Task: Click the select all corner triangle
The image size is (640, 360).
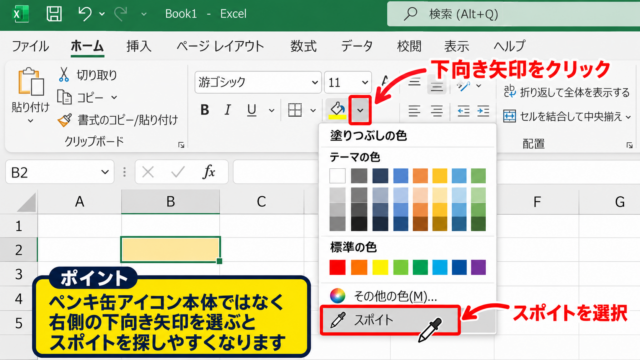Action: [26, 202]
